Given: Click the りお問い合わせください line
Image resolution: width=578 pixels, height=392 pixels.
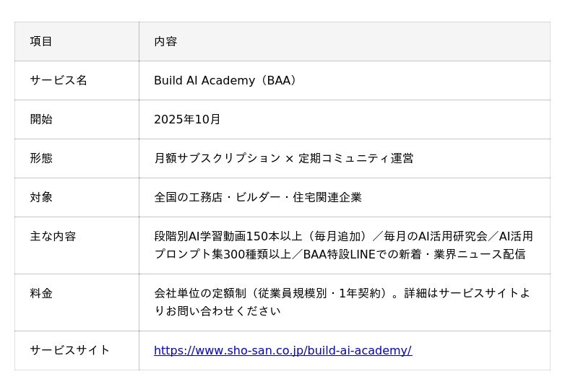Looking at the screenshot, I should coord(217,311).
